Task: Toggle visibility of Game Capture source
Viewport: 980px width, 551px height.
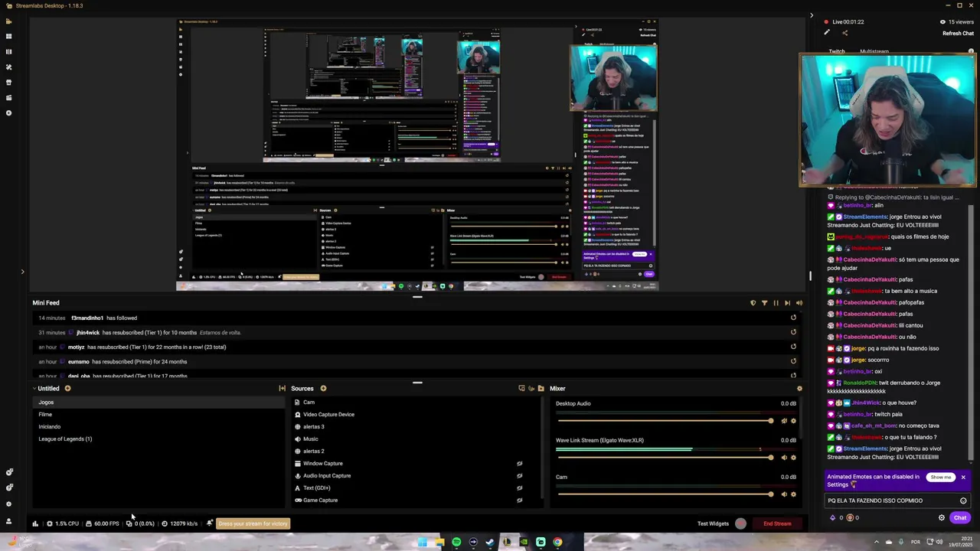Action: coord(519,500)
